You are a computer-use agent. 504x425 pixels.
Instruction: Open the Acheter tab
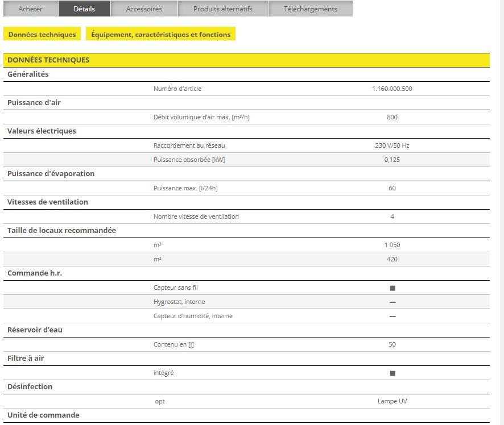tap(30, 9)
